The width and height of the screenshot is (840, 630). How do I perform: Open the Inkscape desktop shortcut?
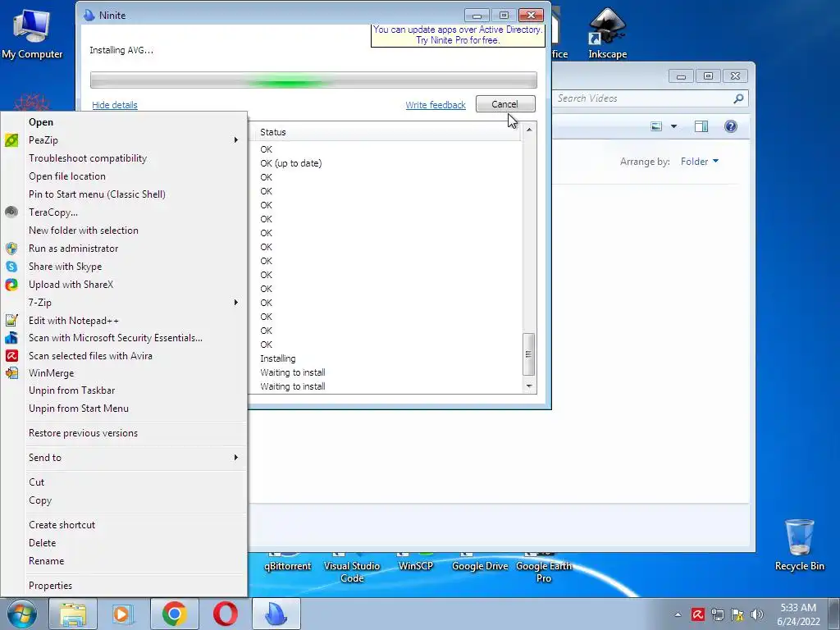[607, 33]
